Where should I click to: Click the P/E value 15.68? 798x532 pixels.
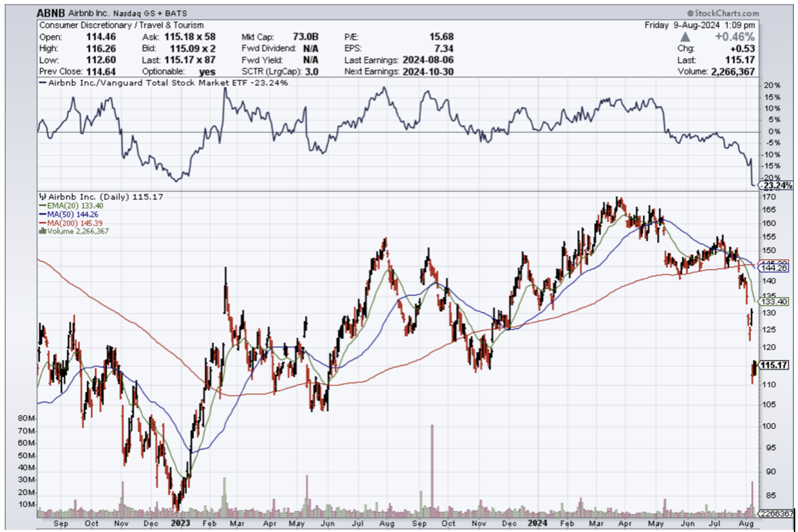pyautogui.click(x=441, y=37)
